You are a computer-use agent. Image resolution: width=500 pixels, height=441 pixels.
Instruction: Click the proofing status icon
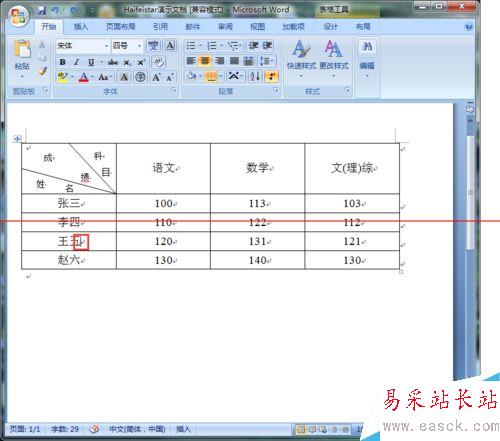(x=94, y=429)
